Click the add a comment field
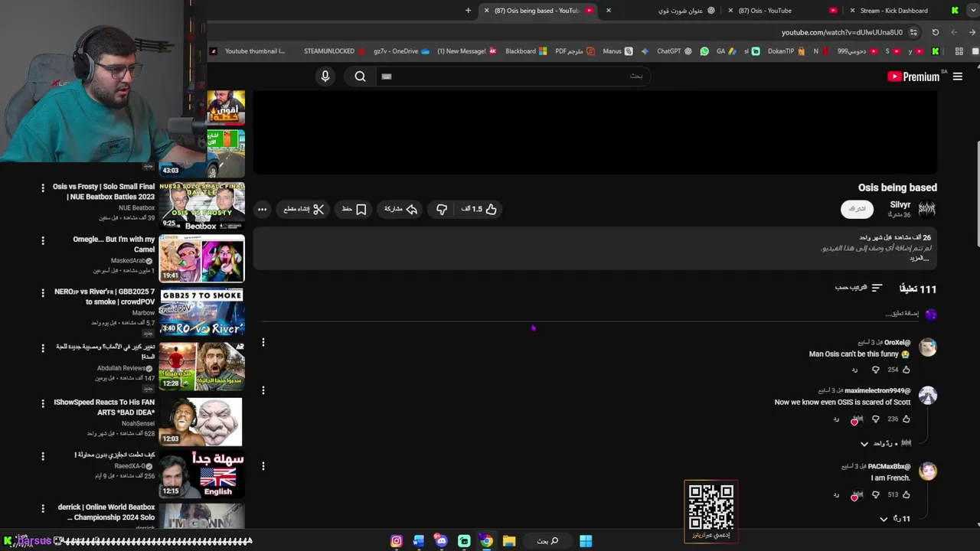The height and width of the screenshot is (551, 980). [x=590, y=314]
